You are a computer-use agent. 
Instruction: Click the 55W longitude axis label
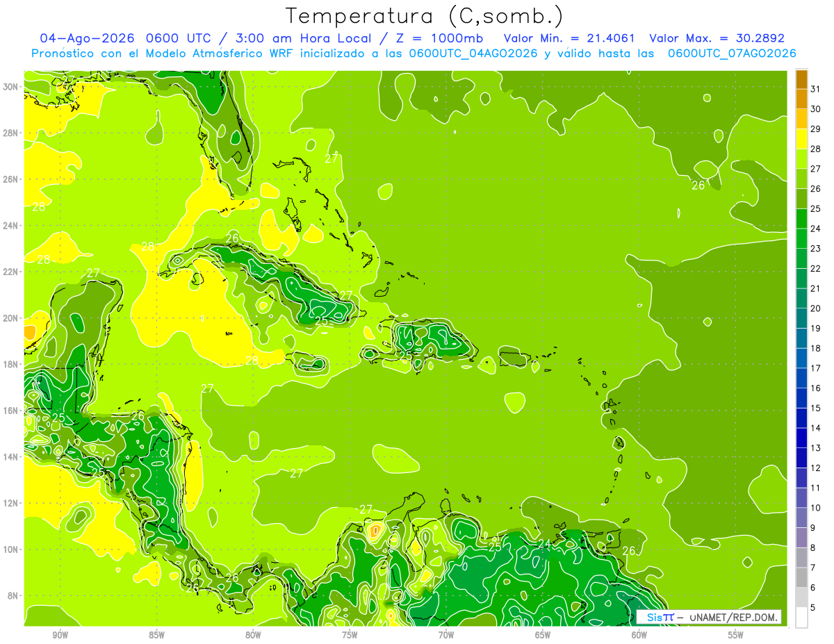click(736, 636)
